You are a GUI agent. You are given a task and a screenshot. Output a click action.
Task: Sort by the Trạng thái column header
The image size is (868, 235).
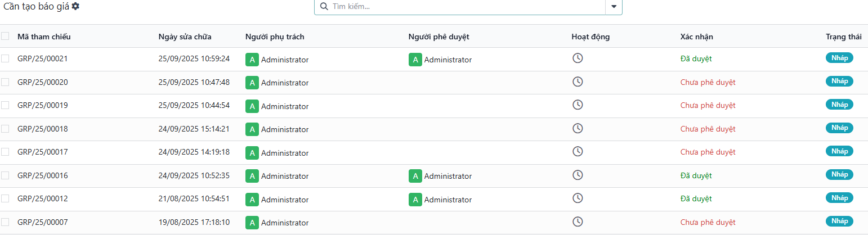coord(843,37)
